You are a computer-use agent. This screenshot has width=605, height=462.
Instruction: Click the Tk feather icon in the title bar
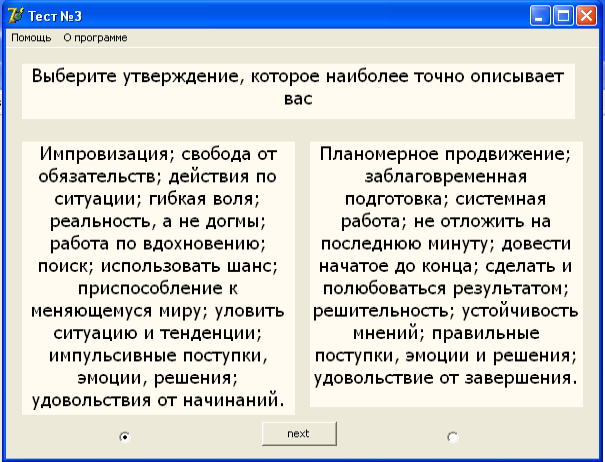click(15, 15)
